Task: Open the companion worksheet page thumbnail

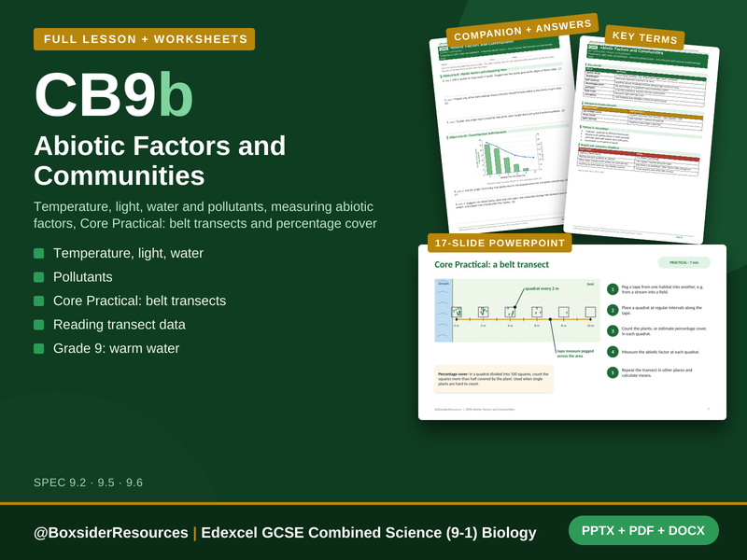Action: pos(504,133)
